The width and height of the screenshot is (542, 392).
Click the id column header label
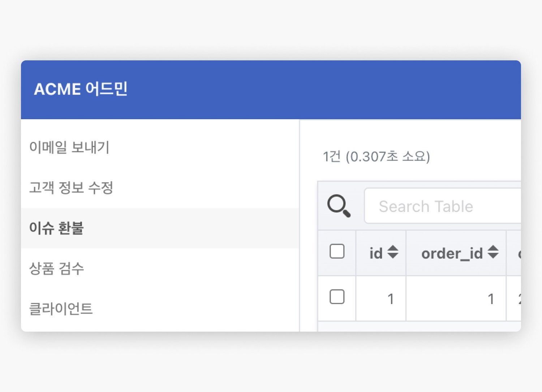click(x=376, y=253)
